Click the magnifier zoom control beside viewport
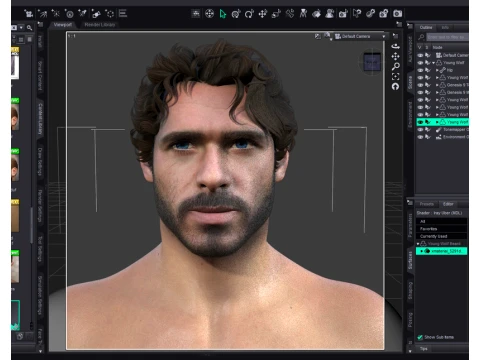Image resolution: width=480 pixels, height=360 pixels. click(x=395, y=67)
